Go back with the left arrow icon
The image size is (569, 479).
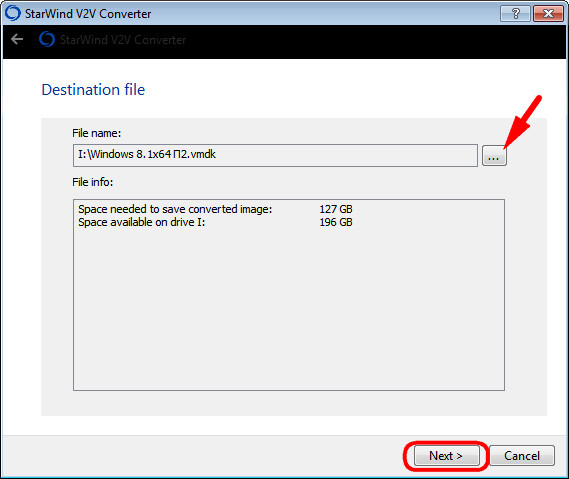click(17, 39)
